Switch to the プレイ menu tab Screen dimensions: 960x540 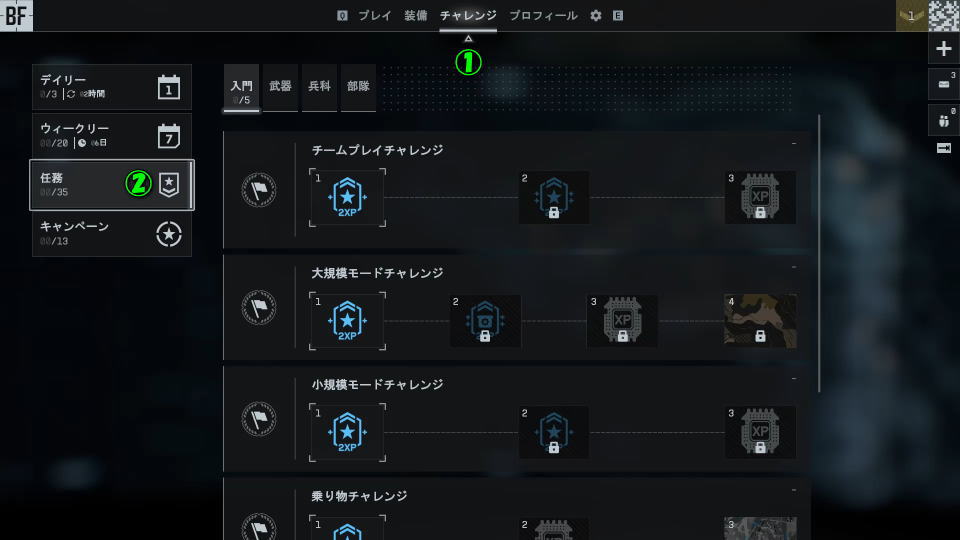coord(375,16)
